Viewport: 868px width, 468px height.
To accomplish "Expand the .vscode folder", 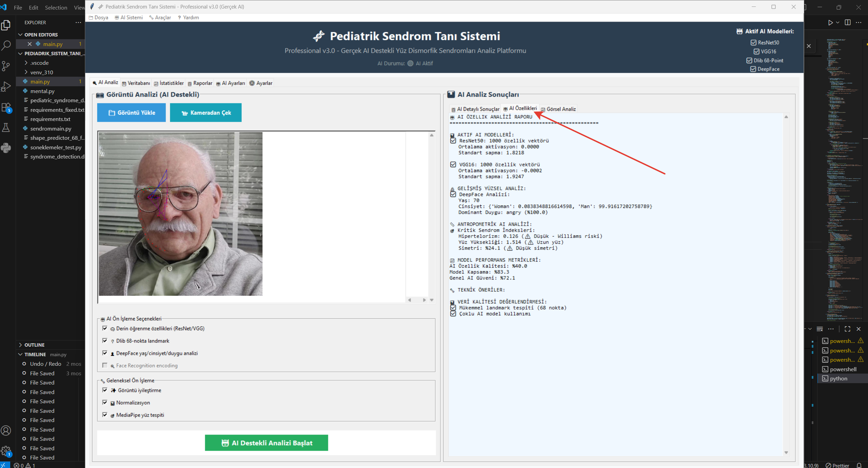I will pyautogui.click(x=40, y=63).
